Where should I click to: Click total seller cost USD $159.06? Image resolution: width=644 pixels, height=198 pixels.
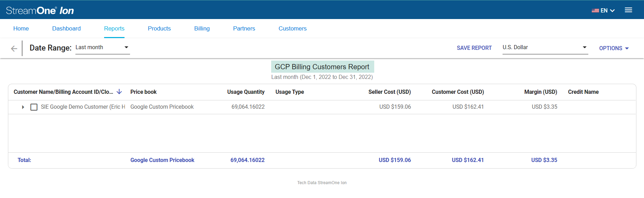click(395, 160)
